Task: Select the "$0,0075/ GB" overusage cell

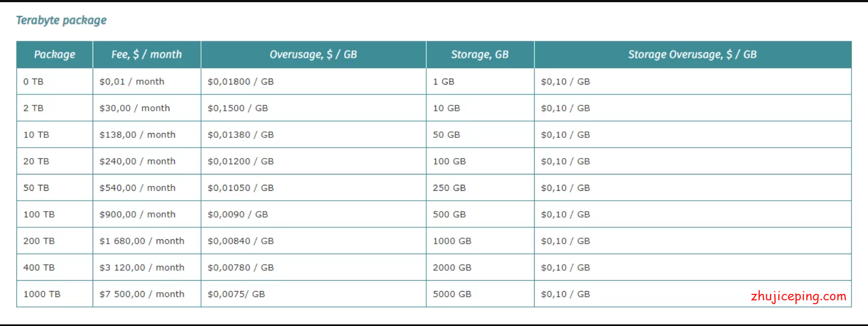Action: pyautogui.click(x=236, y=294)
